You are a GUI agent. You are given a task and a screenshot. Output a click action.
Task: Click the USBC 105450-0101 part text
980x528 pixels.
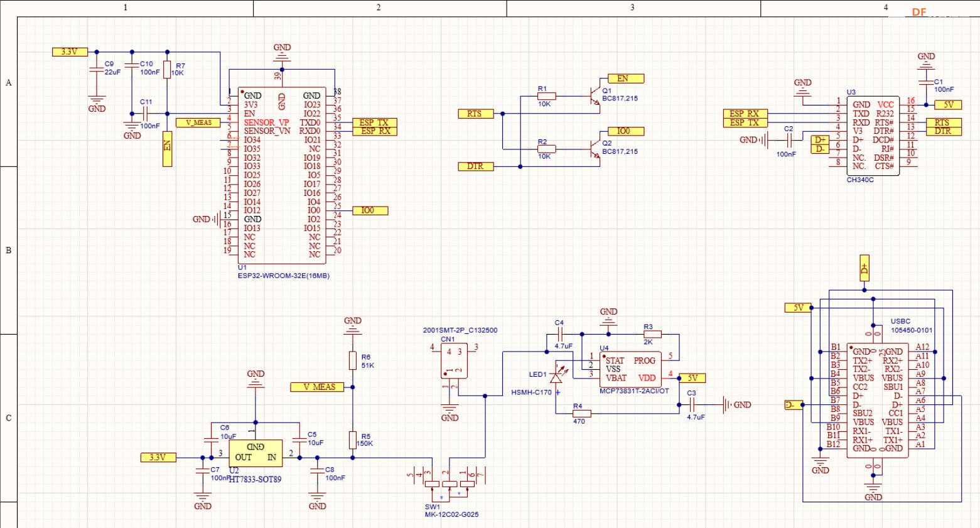click(912, 325)
